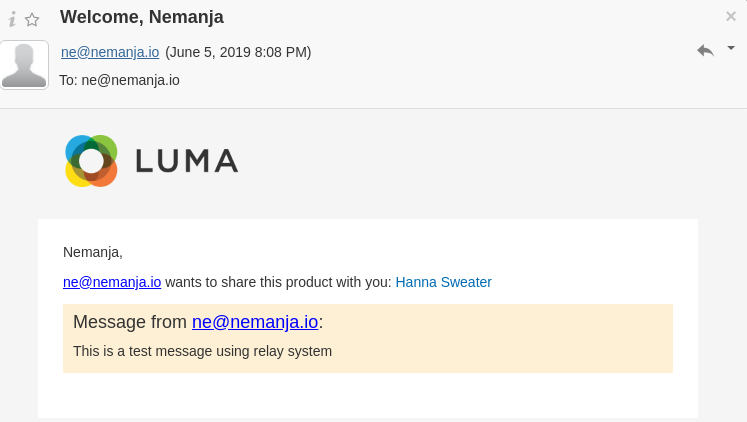Open email link before 'wants to share'

point(112,282)
